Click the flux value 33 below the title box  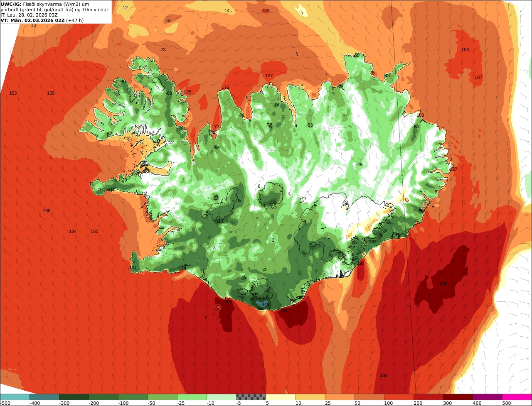[33, 25]
